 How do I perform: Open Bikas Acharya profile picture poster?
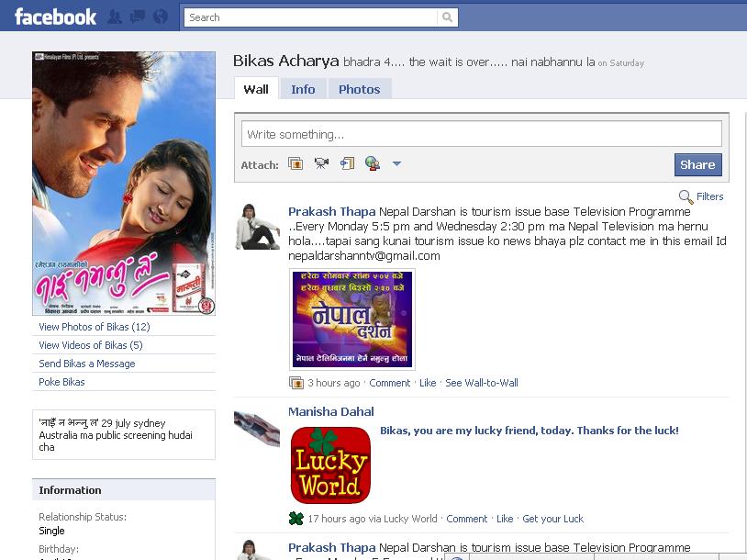[x=124, y=184]
